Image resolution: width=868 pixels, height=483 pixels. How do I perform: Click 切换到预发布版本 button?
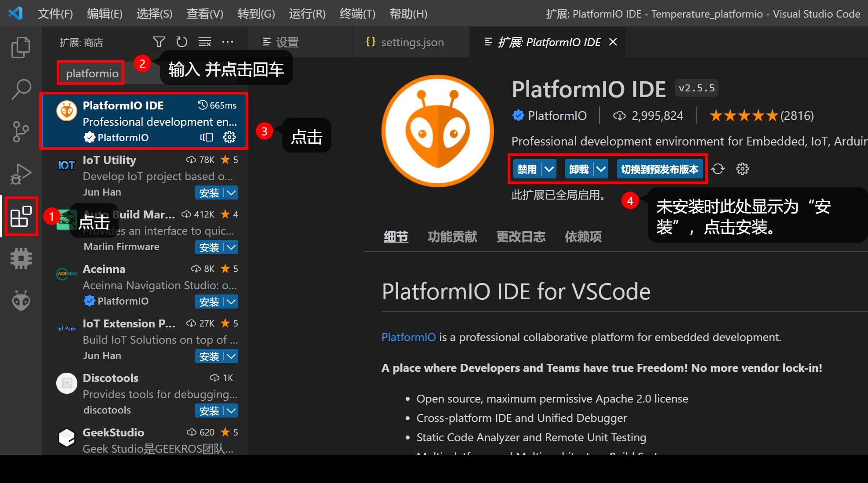click(660, 169)
